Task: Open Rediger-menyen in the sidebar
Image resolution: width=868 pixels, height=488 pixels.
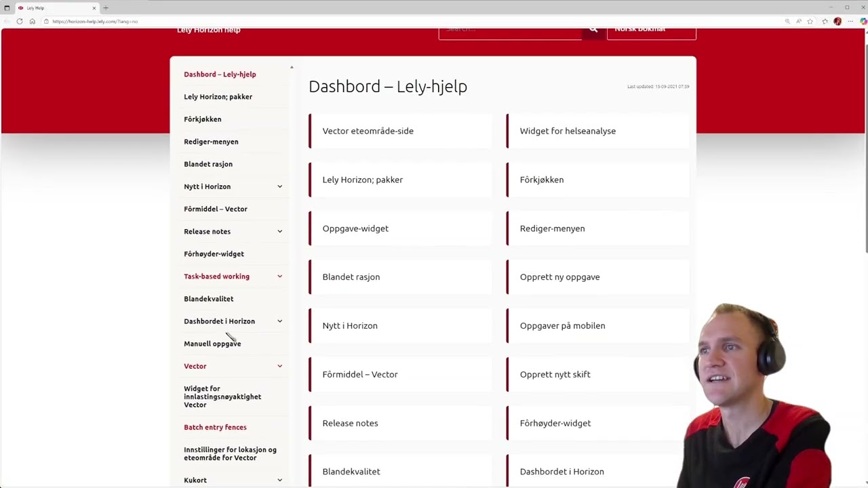Action: pos(211,142)
